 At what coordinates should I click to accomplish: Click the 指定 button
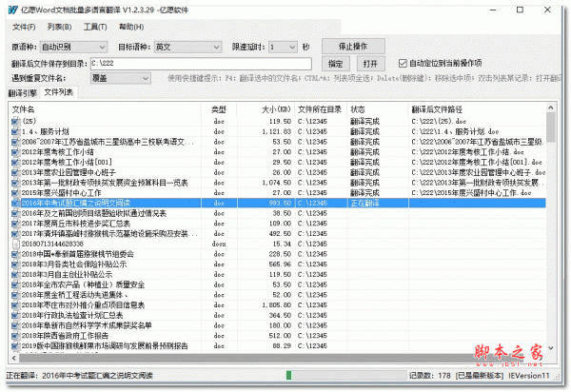(335, 64)
